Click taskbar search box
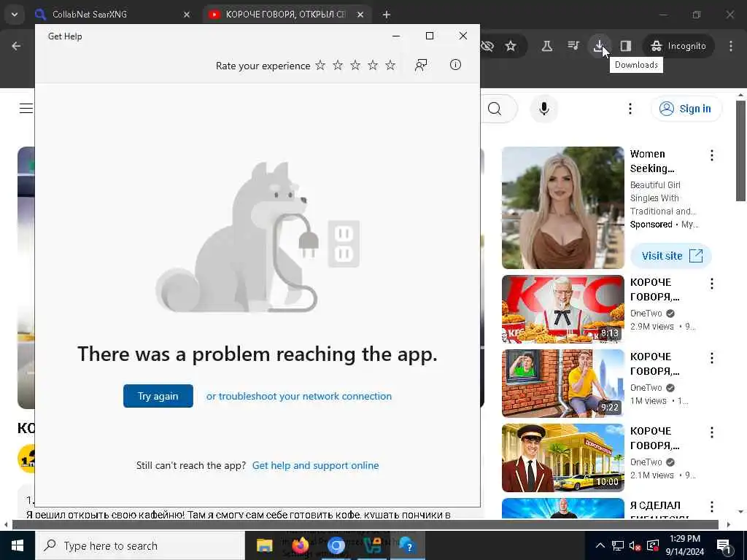The image size is (747, 560). coord(140,545)
